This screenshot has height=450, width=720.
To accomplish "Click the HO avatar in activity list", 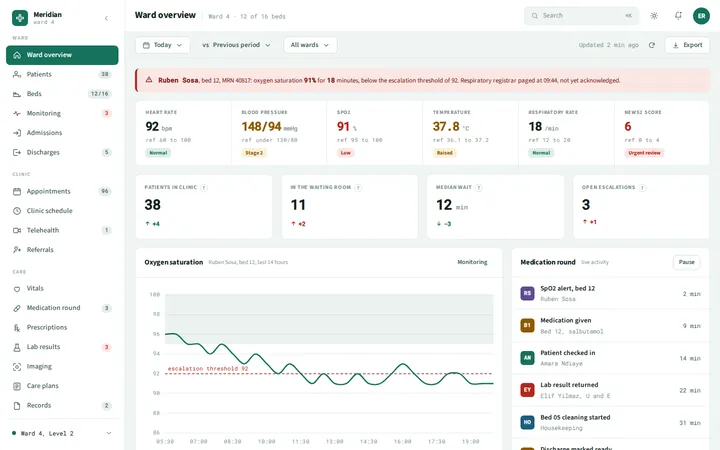I will pos(527,422).
